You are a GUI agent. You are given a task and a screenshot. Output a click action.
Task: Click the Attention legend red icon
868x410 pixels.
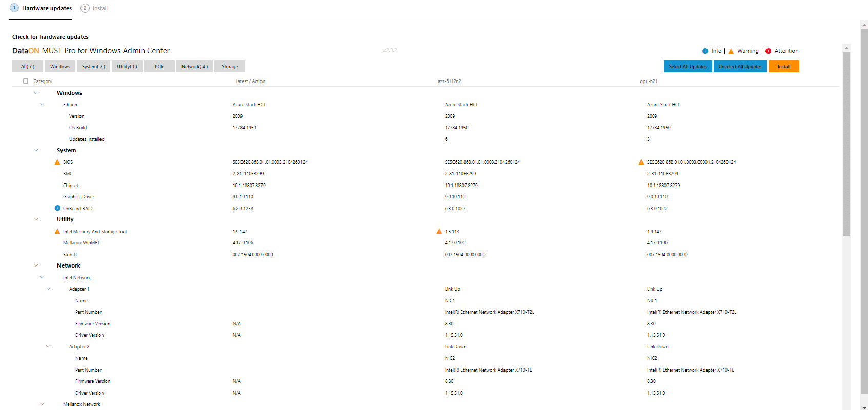pos(768,51)
